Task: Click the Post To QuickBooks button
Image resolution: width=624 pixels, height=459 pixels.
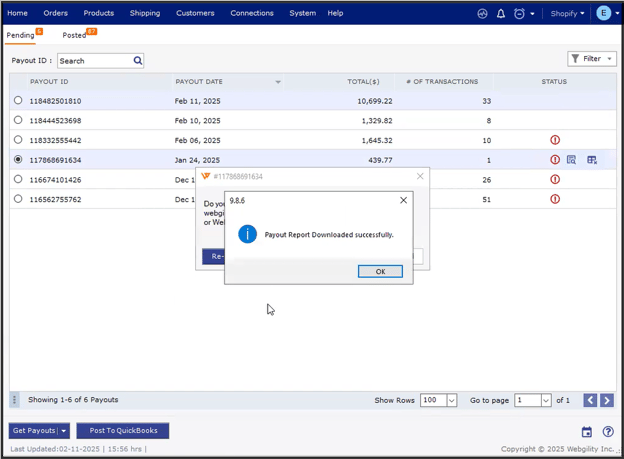Action: (123, 431)
